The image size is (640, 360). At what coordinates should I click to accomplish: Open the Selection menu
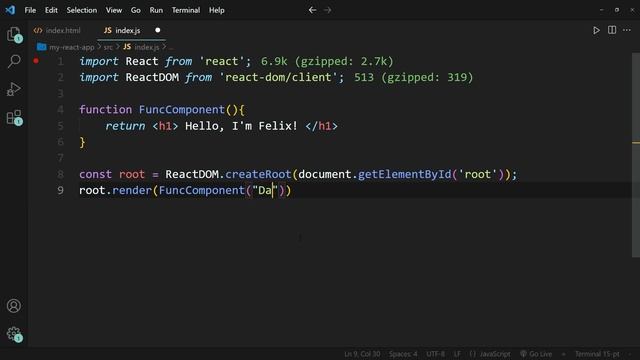(x=82, y=10)
